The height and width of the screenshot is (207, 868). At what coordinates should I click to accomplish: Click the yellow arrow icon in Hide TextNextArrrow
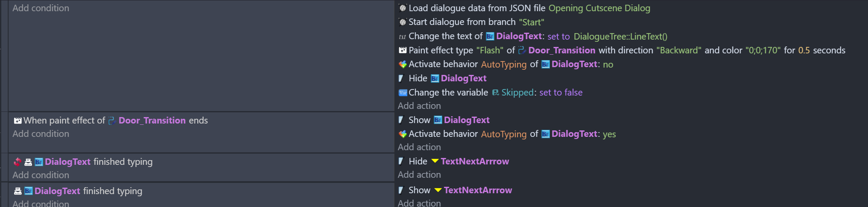point(435,161)
